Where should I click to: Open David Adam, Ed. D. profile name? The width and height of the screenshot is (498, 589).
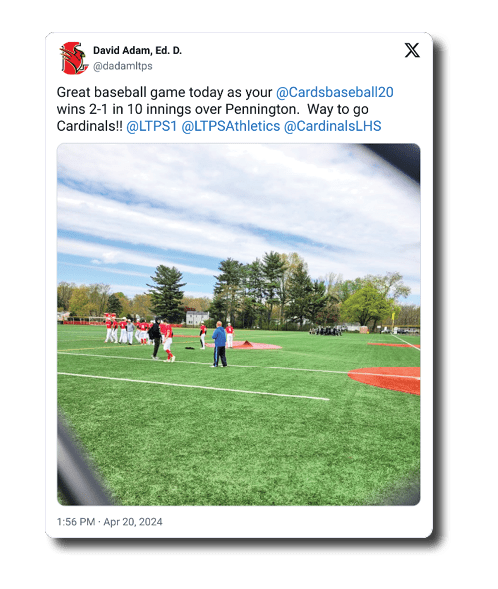pos(137,50)
